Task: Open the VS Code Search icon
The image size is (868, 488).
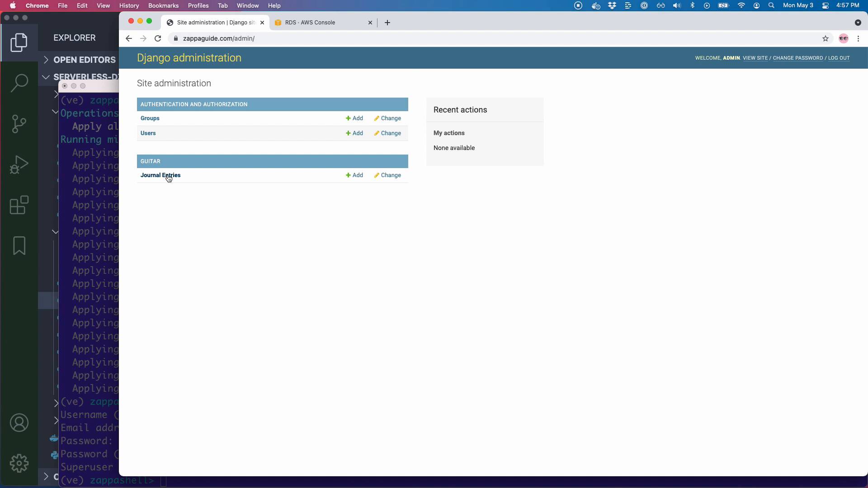Action: [x=19, y=83]
